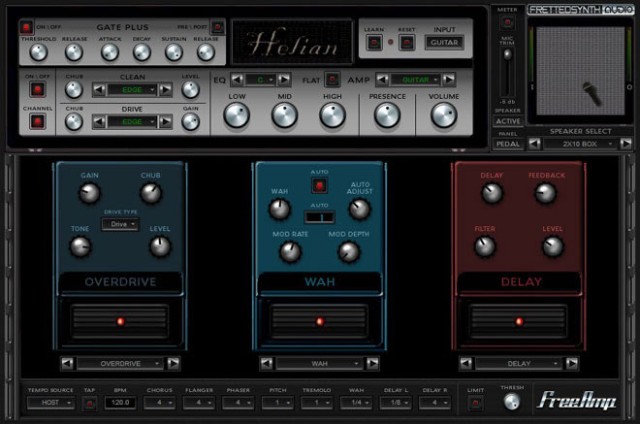640x424 pixels.
Task: Click the previous speaker arrow beside 2X10 BOX
Action: 535,144
